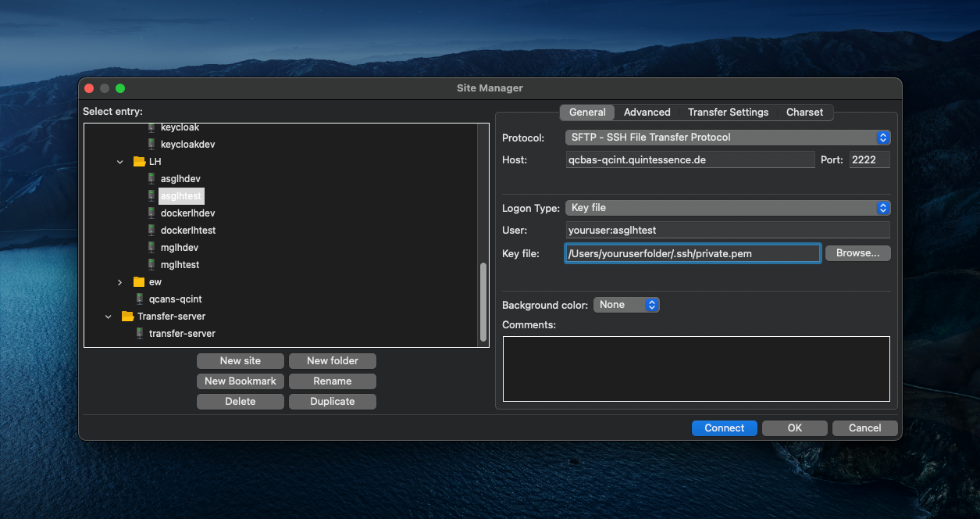Click Browse to choose key file
Screen dimensions: 980x519
pyautogui.click(x=857, y=253)
